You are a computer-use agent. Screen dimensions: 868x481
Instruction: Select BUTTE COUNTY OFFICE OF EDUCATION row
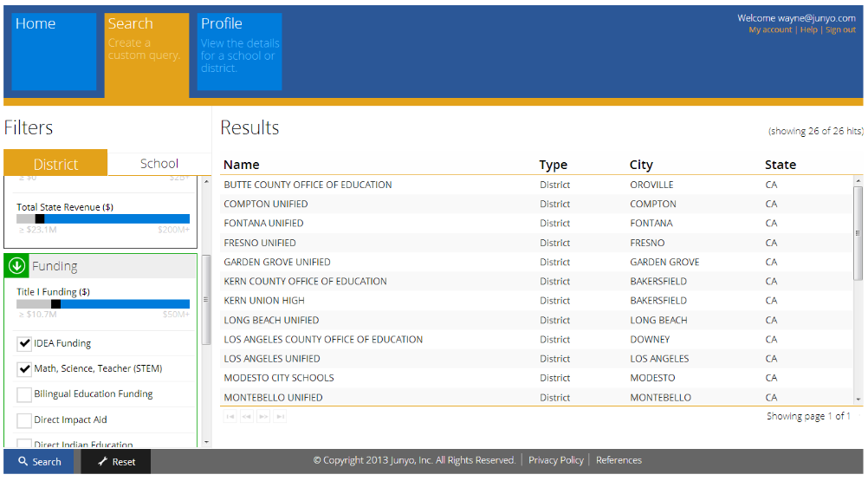(536, 185)
